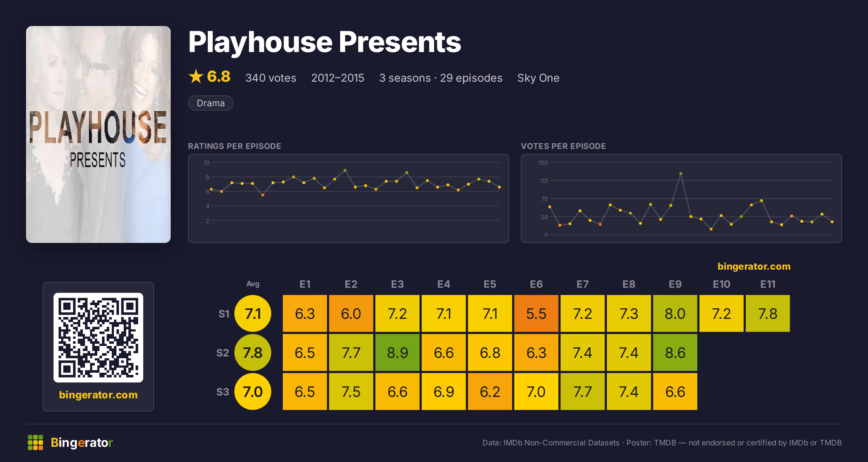Image resolution: width=868 pixels, height=462 pixels.
Task: Click the Bingerator grid logo icon
Action: coord(35,442)
